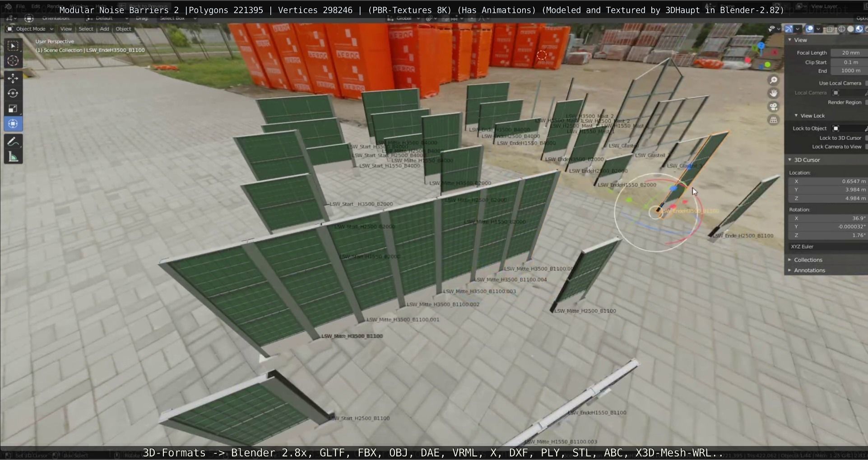Open the gizmo options dropdown arrow
Viewport: 868px width, 460px height.
pos(798,29)
